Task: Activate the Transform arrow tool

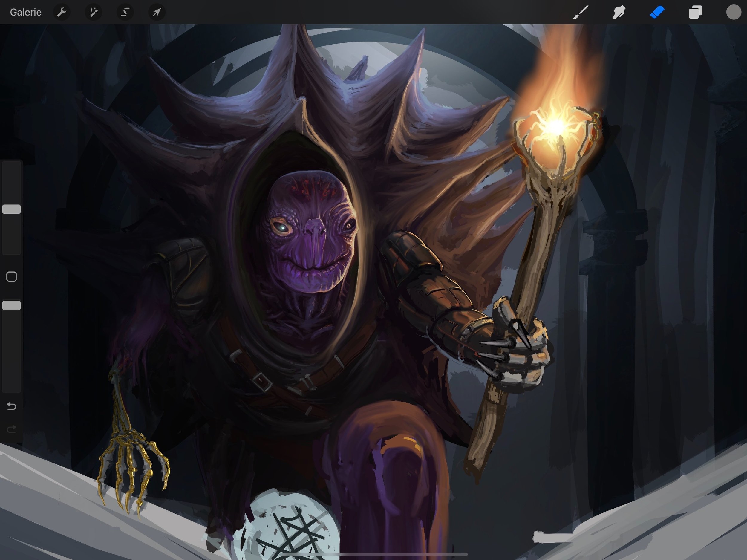Action: pos(157,12)
